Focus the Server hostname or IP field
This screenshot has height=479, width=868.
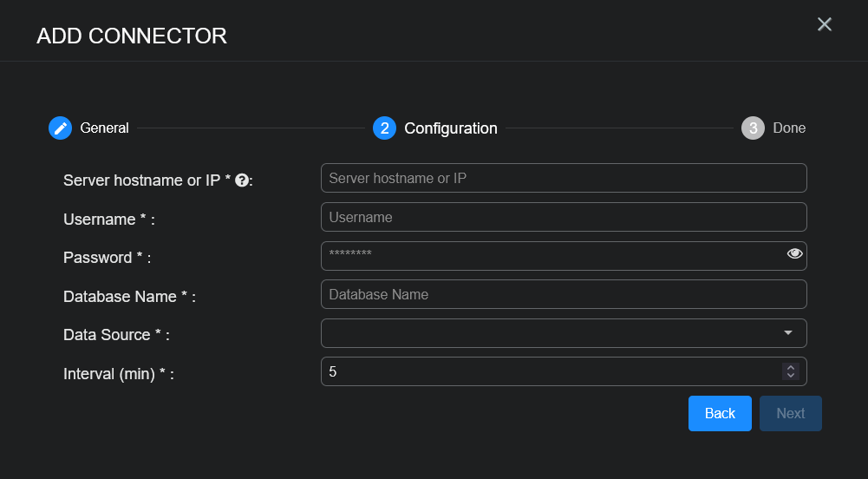tap(564, 178)
